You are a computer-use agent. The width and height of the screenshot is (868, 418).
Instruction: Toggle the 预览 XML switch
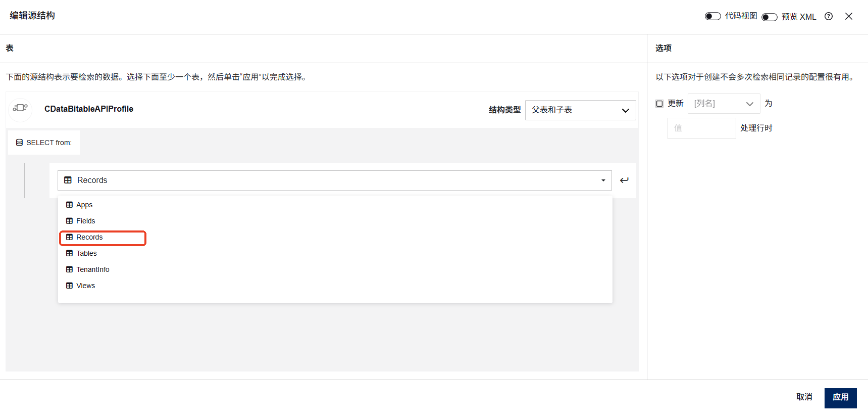click(769, 17)
